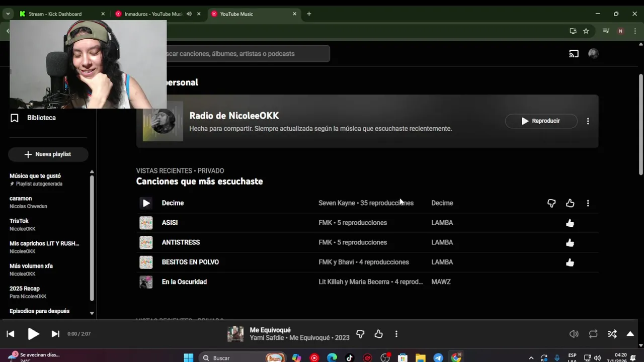The width and height of the screenshot is (644, 362).
Task: Expand the now playing page
Action: pyautogui.click(x=630, y=334)
